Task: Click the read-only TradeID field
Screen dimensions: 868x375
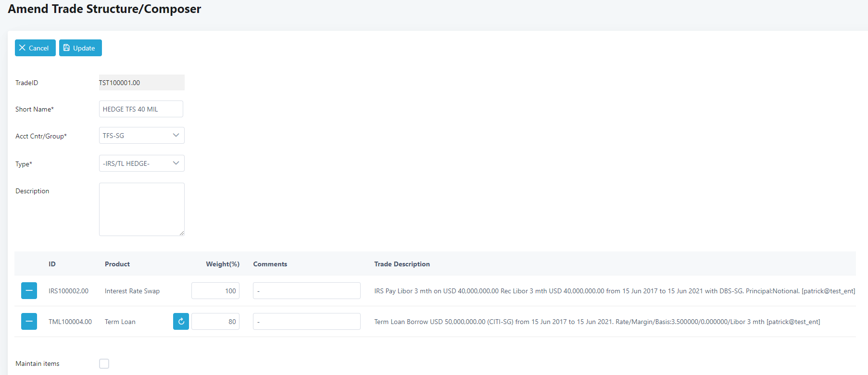Action: pyautogui.click(x=141, y=83)
